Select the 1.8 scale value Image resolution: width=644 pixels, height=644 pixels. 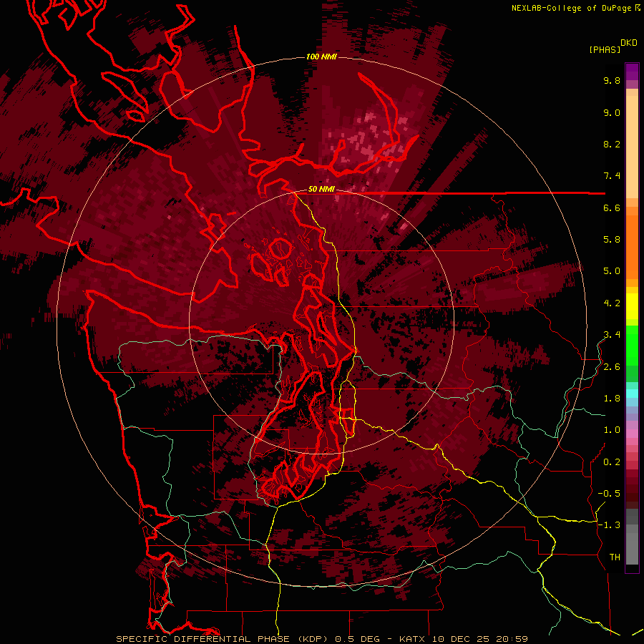(x=612, y=399)
